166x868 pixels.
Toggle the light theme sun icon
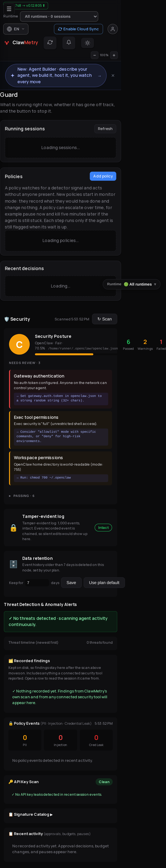click(x=87, y=43)
